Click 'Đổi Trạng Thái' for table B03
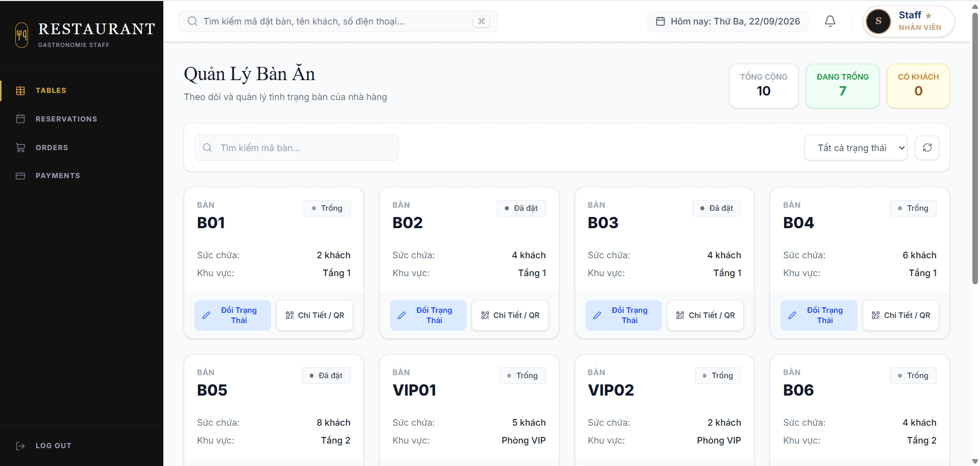 (624, 315)
